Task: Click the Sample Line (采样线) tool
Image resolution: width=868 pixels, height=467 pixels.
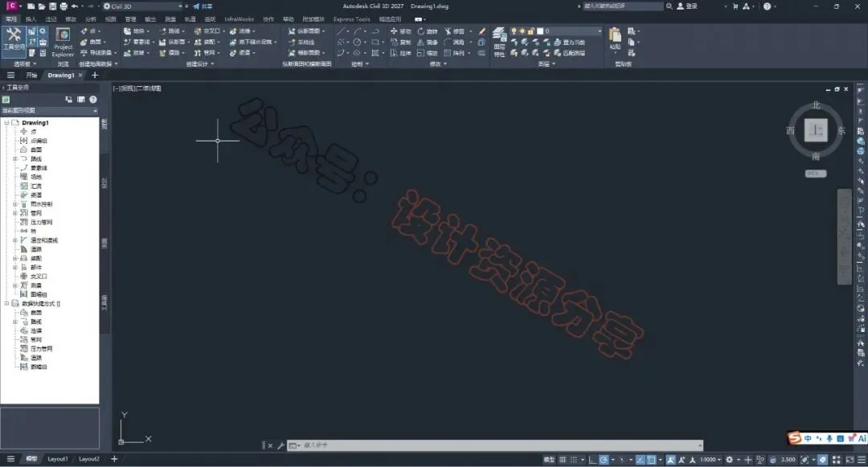Action: pyautogui.click(x=301, y=42)
